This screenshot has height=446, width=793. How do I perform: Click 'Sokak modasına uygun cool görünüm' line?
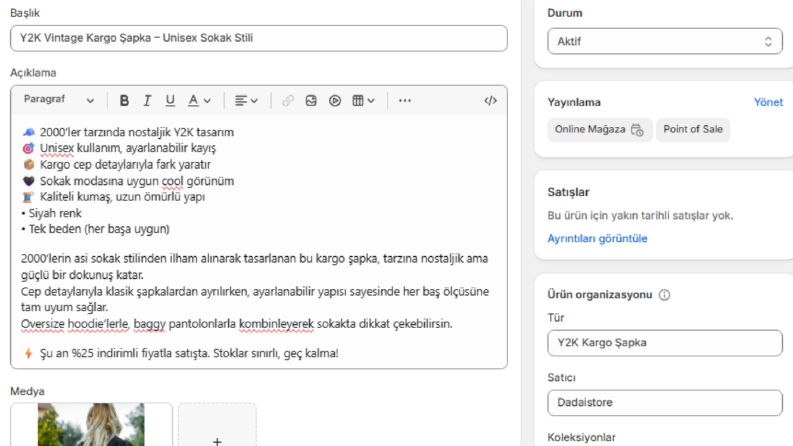pos(128,181)
